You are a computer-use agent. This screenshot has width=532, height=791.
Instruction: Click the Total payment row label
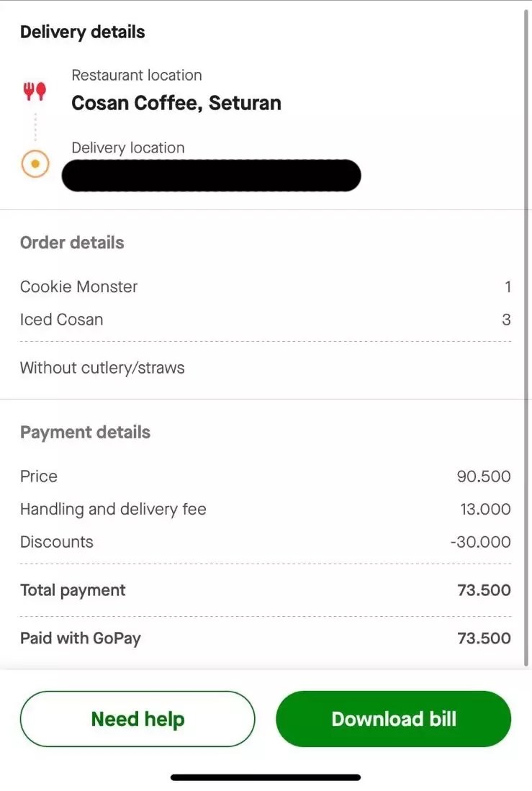point(73,590)
